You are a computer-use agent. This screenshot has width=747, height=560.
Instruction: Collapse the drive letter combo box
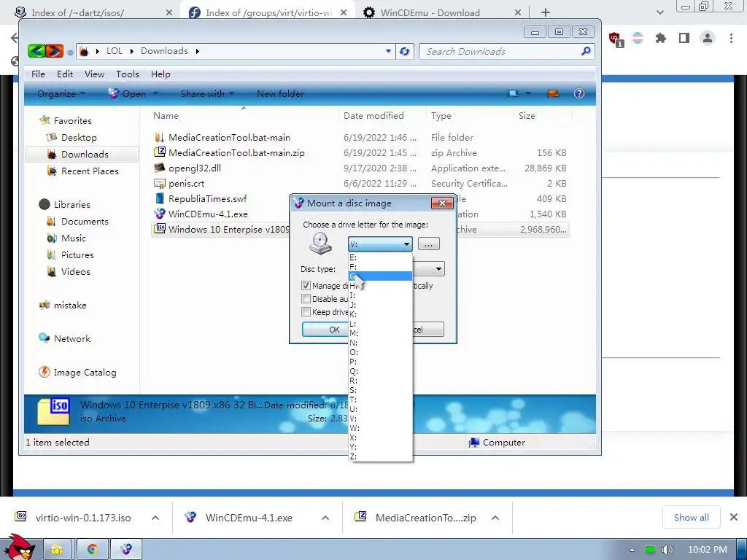(406, 244)
